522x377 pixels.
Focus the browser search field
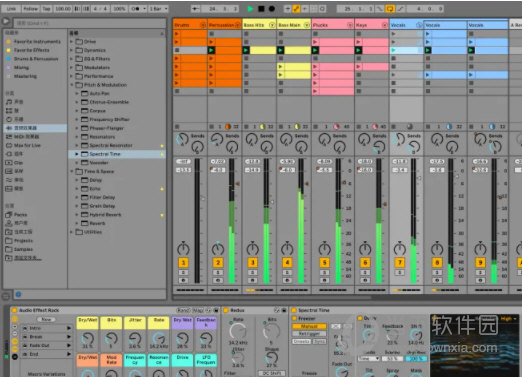click(89, 23)
